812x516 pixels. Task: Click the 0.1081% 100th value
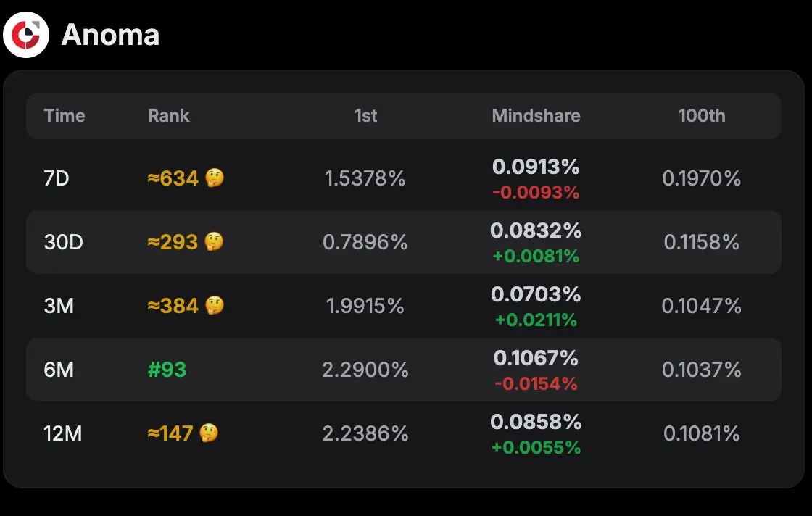click(702, 433)
